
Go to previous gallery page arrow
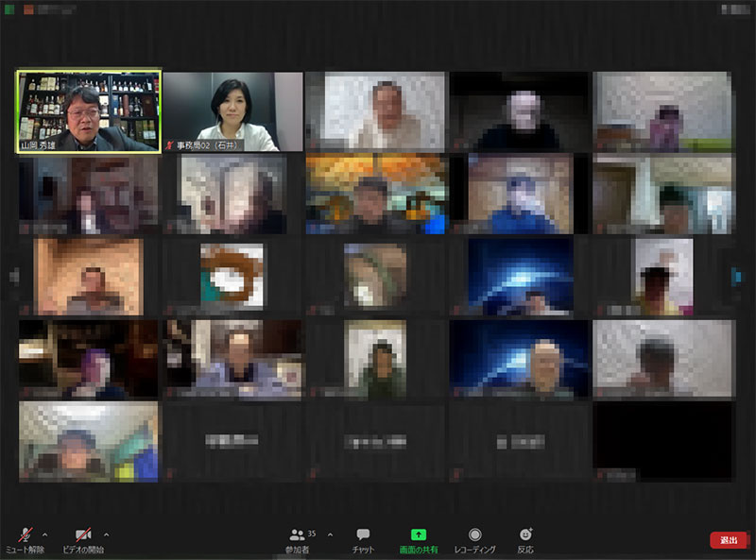pos(13,276)
